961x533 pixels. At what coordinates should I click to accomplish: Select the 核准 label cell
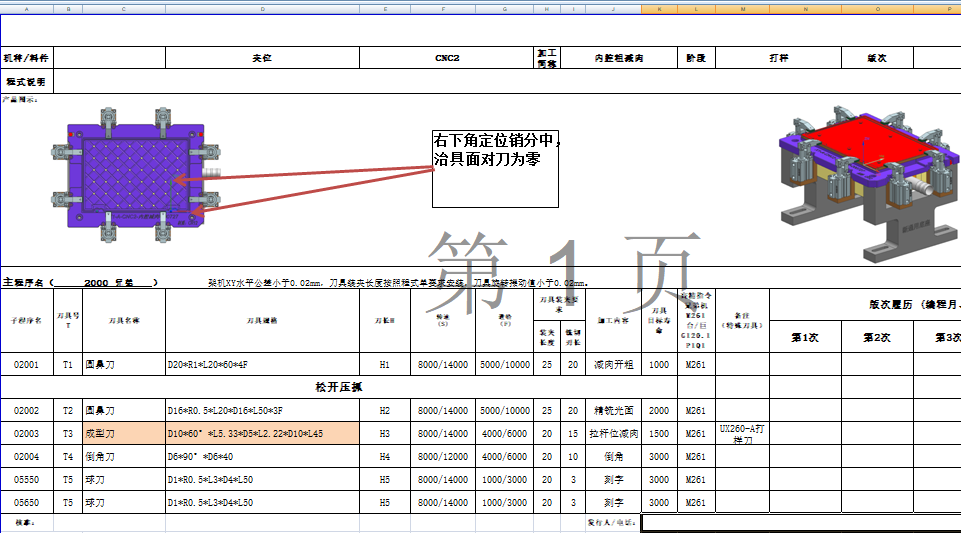tap(26, 523)
